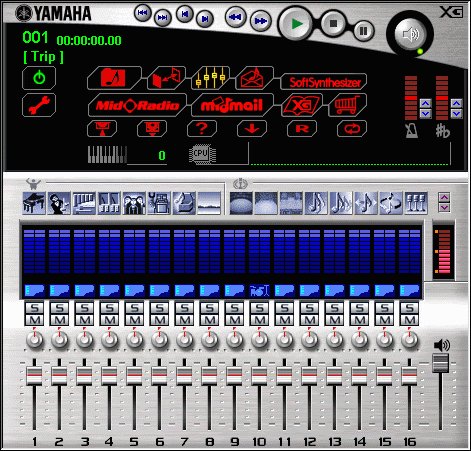471x451 pixels.
Task: Click the song title [Trip]
Action: tap(43, 56)
